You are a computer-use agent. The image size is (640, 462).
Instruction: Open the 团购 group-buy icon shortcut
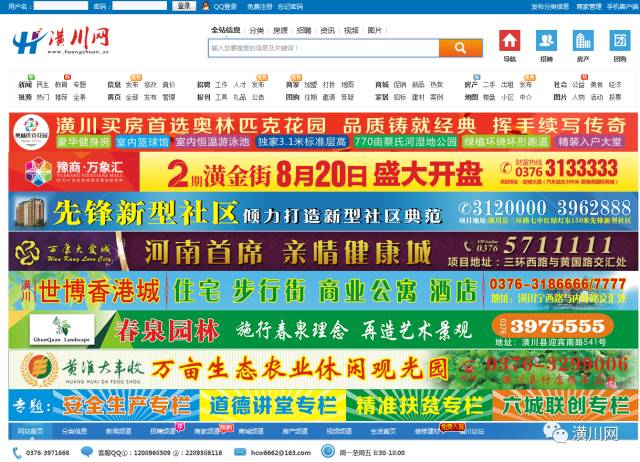coord(620,40)
